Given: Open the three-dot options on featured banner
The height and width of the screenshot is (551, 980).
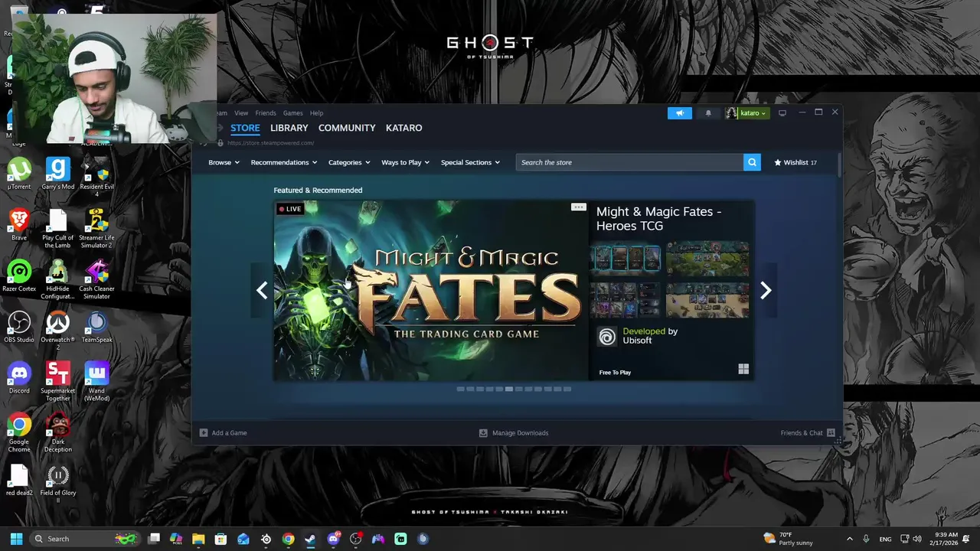Looking at the screenshot, I should click(x=578, y=207).
